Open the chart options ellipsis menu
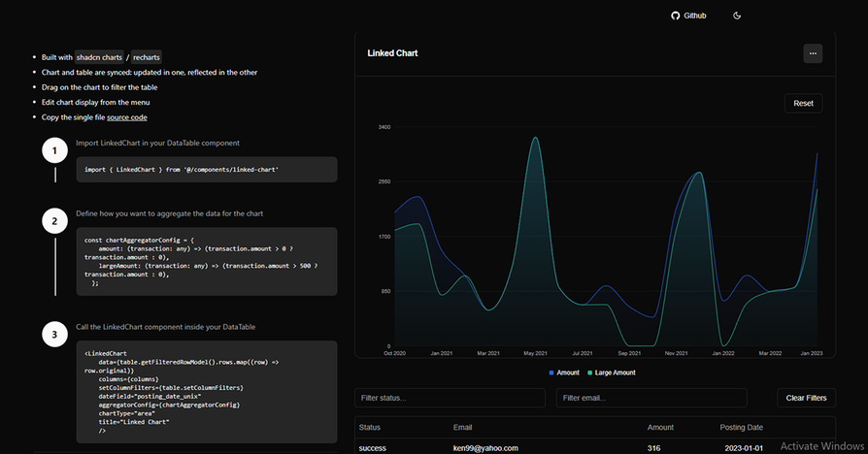Image resolution: width=868 pixels, height=454 pixels. [x=813, y=53]
